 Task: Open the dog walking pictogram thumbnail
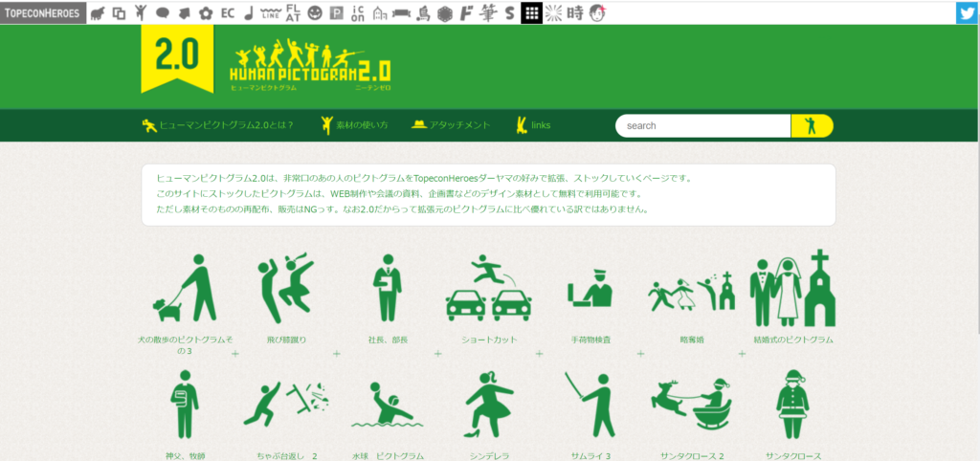tap(185, 287)
